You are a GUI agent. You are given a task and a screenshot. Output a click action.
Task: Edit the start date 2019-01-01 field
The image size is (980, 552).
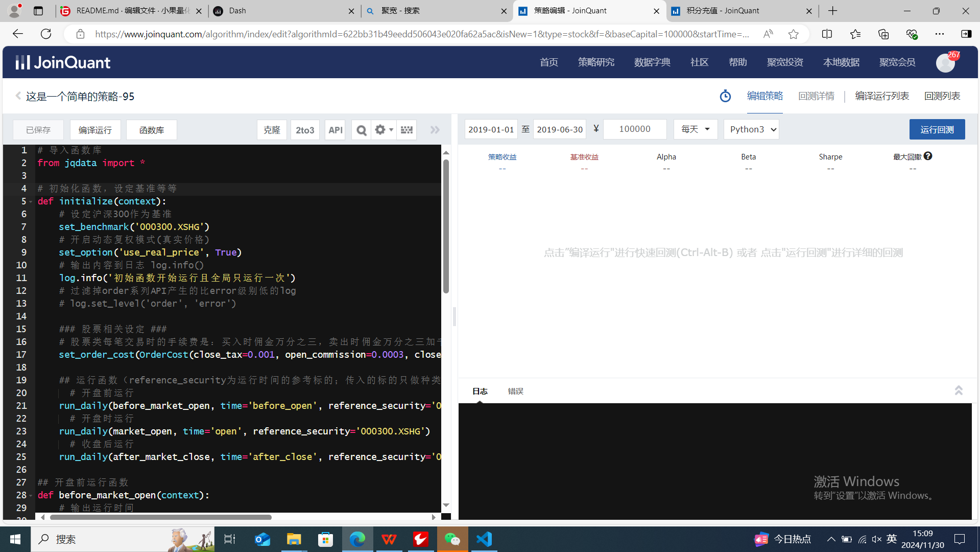[x=491, y=129]
